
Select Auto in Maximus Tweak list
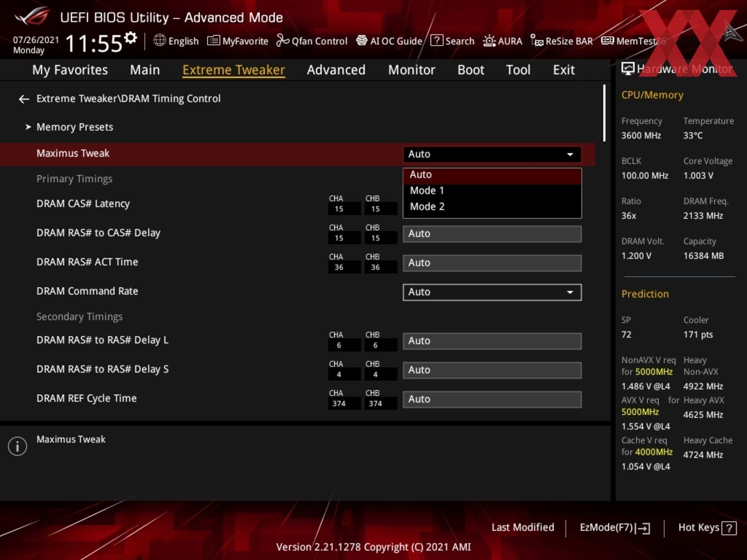[492, 175]
